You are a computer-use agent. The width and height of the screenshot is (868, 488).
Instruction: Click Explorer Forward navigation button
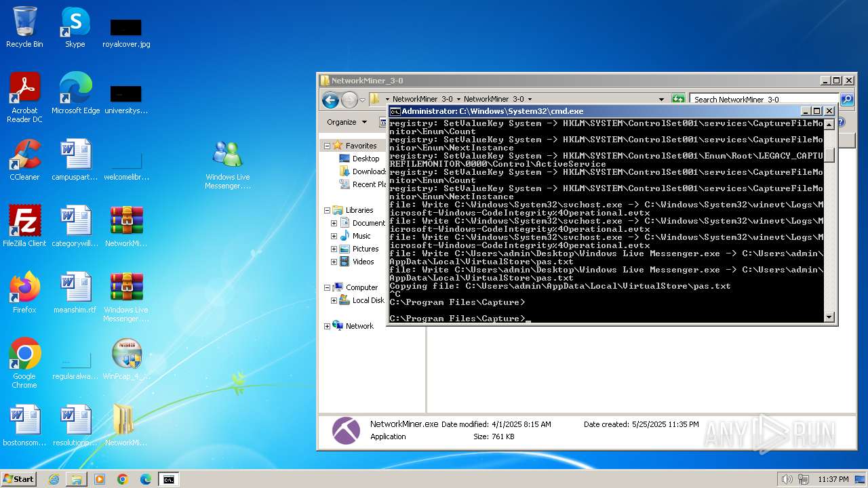[349, 100]
